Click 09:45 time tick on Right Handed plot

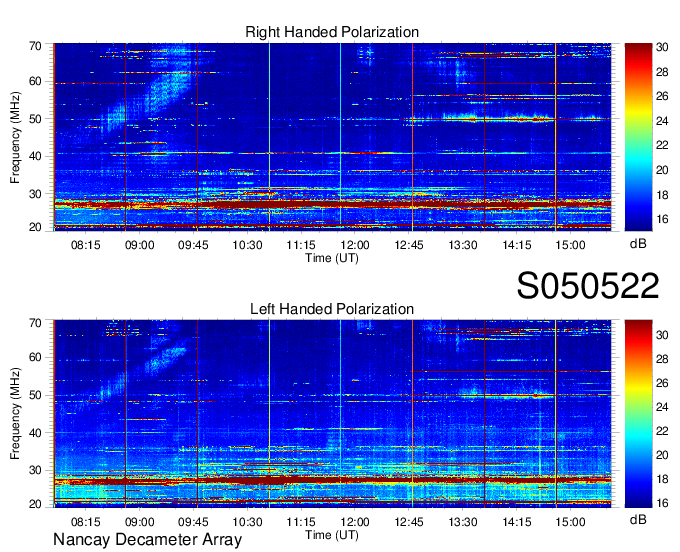pos(193,245)
